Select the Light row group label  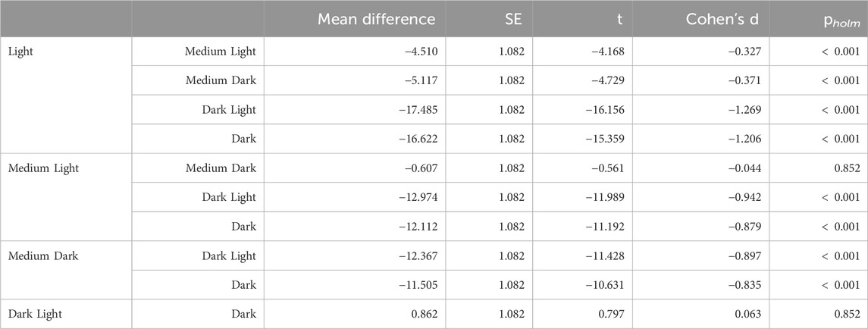[x=20, y=52]
